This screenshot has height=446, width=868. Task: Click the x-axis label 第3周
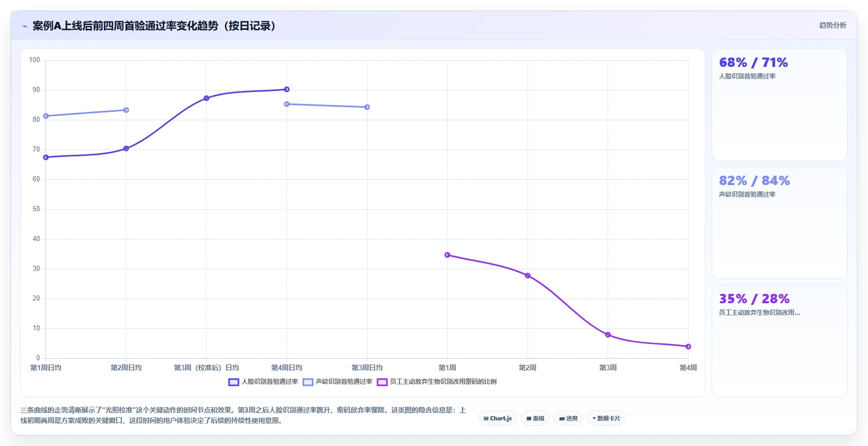(608, 368)
